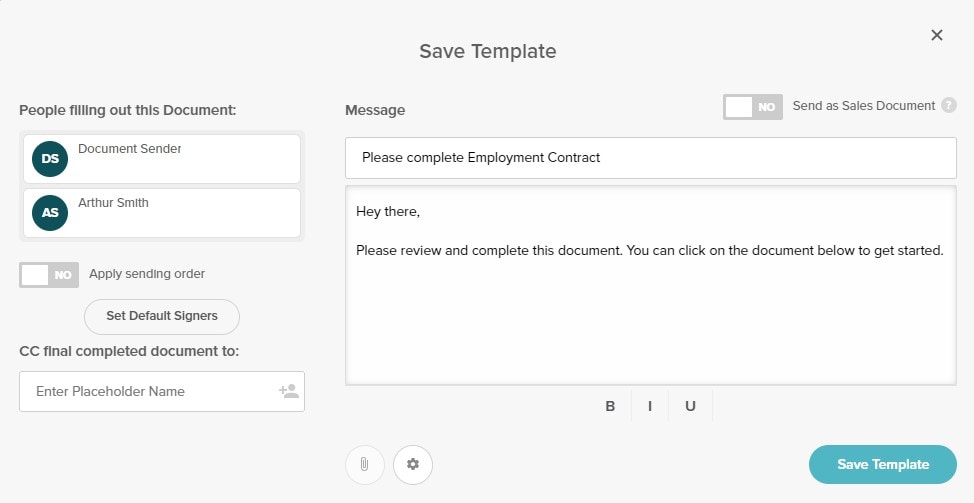Toggle Send as Sales Document switch

tap(752, 107)
